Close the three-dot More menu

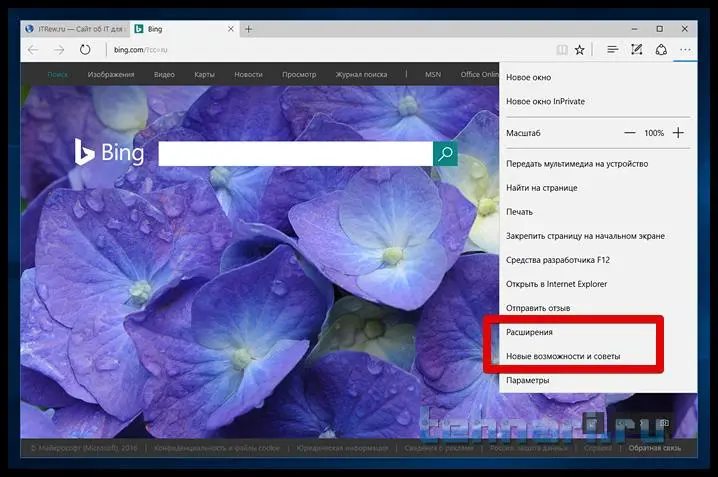(x=685, y=49)
